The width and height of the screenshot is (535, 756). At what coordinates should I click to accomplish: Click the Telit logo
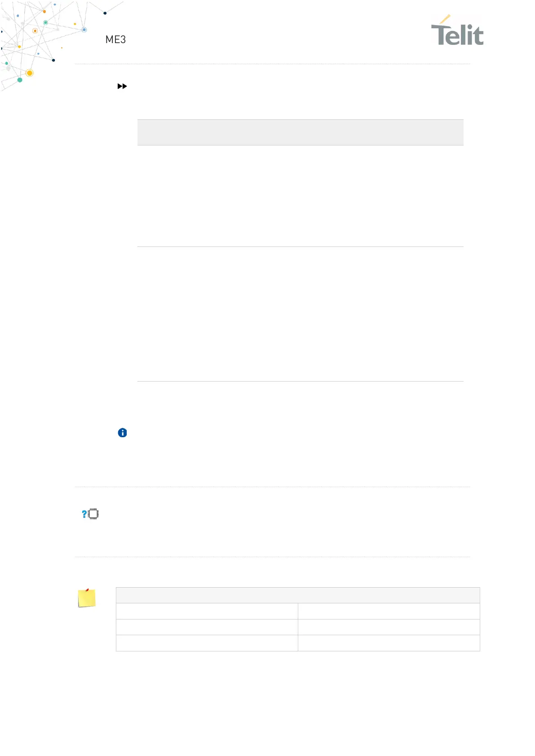click(457, 31)
